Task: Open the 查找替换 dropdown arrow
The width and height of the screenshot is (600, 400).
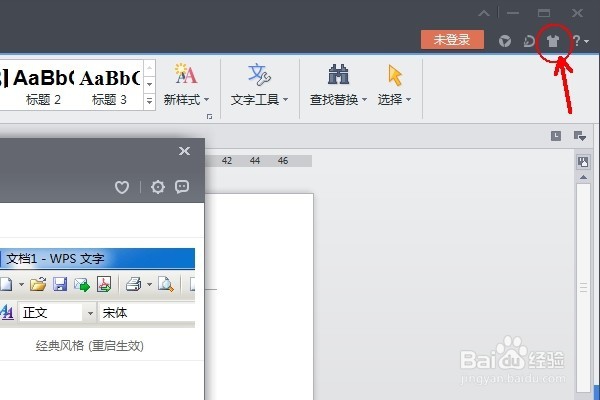Action: click(x=364, y=100)
